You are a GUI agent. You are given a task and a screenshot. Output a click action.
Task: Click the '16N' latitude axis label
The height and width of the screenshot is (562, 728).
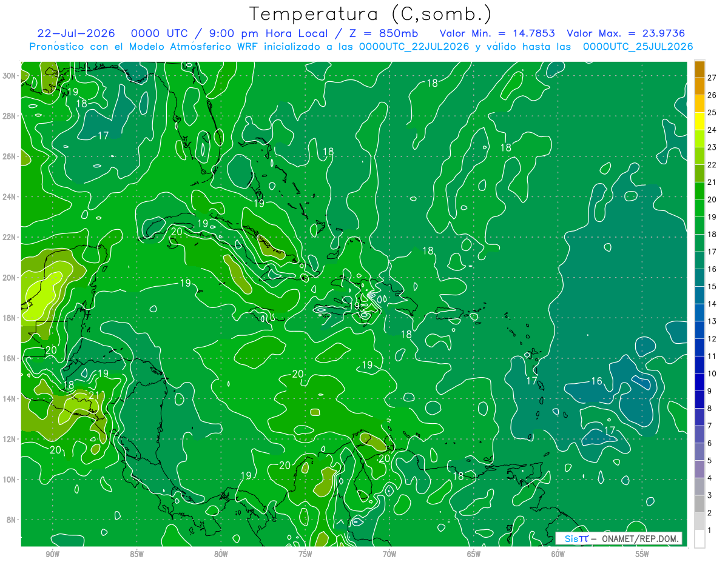(9, 358)
